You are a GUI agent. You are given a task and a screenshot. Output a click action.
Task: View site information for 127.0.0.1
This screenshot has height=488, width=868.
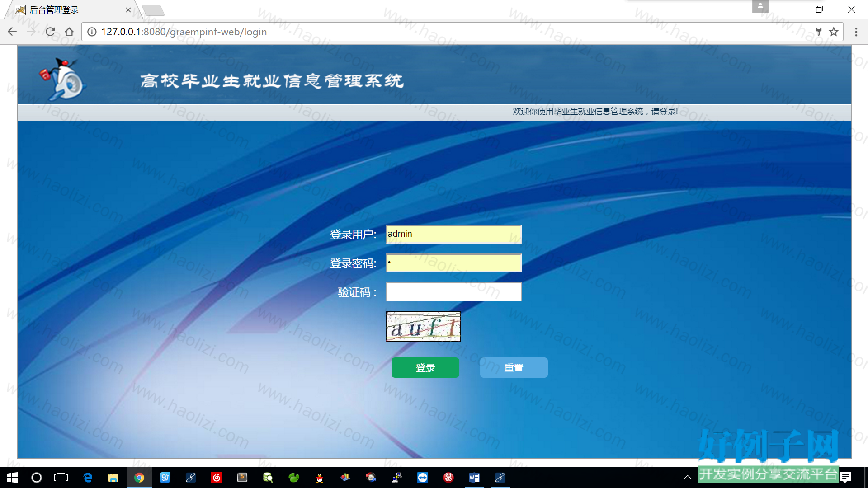[92, 32]
